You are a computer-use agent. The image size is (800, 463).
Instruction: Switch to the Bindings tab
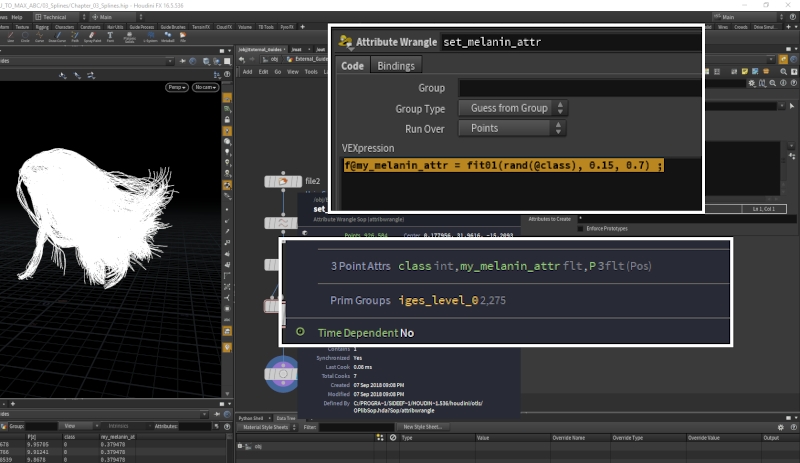click(x=396, y=66)
